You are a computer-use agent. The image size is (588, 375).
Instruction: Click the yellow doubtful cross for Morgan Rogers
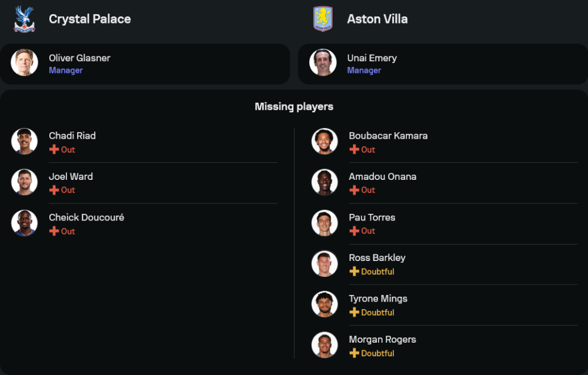click(x=354, y=353)
